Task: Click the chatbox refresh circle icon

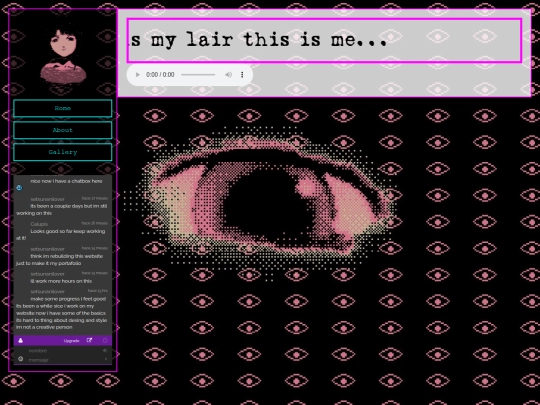Action: (x=105, y=340)
